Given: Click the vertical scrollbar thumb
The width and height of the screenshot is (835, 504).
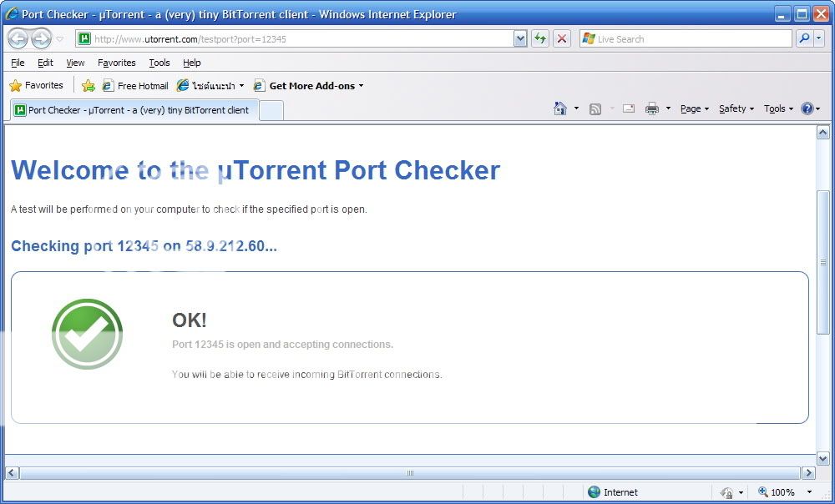Looking at the screenshot, I should (x=822, y=262).
